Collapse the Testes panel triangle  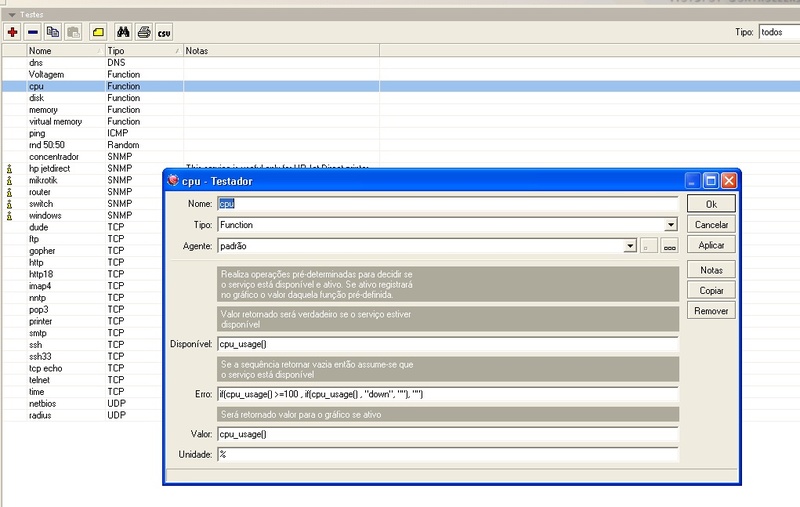coord(11,15)
